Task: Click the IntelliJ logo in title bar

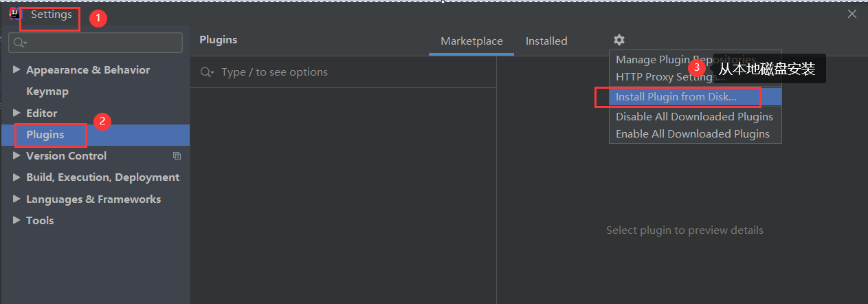Action: click(x=15, y=14)
